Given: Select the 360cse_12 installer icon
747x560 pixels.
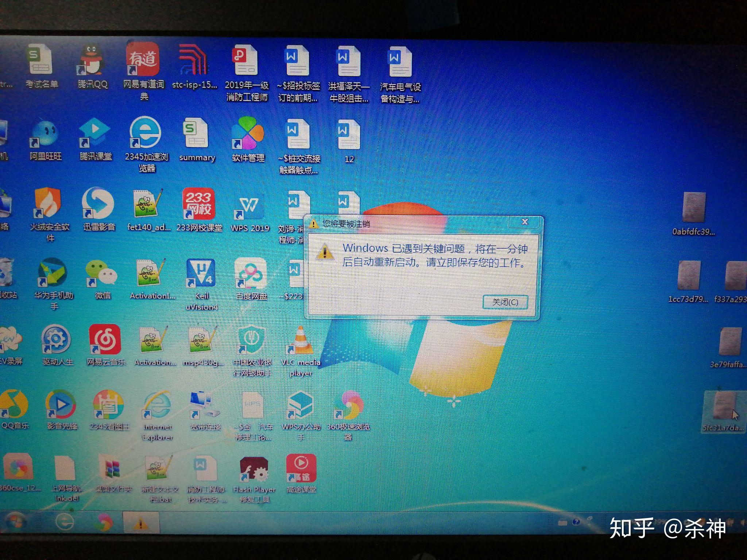Looking at the screenshot, I should point(19,472).
